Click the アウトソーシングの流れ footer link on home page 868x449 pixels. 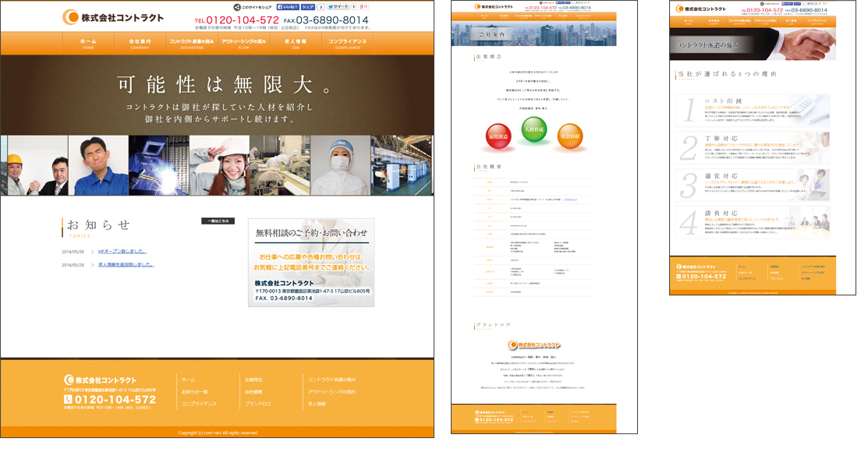(332, 392)
